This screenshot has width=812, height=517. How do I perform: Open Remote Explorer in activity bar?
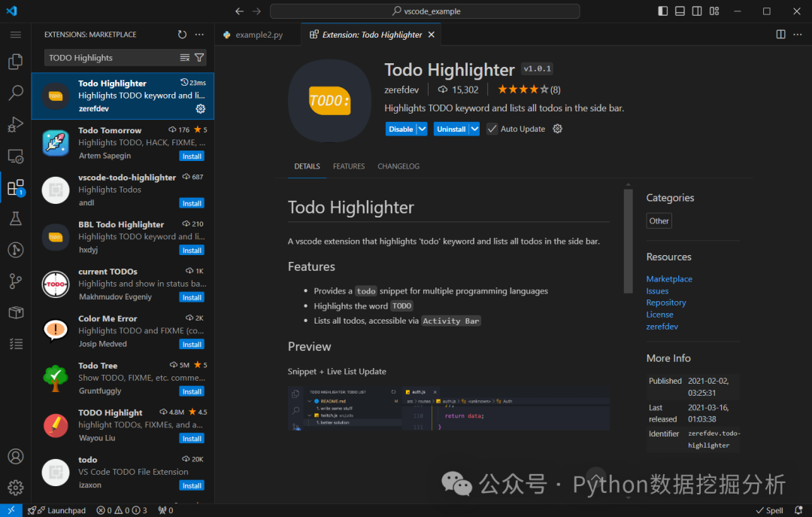[16, 156]
